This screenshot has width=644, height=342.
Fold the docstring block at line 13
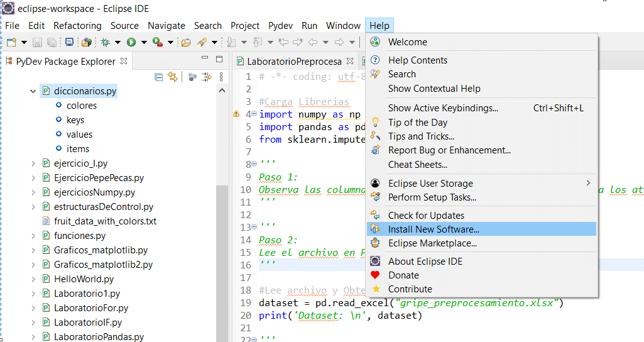click(254, 228)
